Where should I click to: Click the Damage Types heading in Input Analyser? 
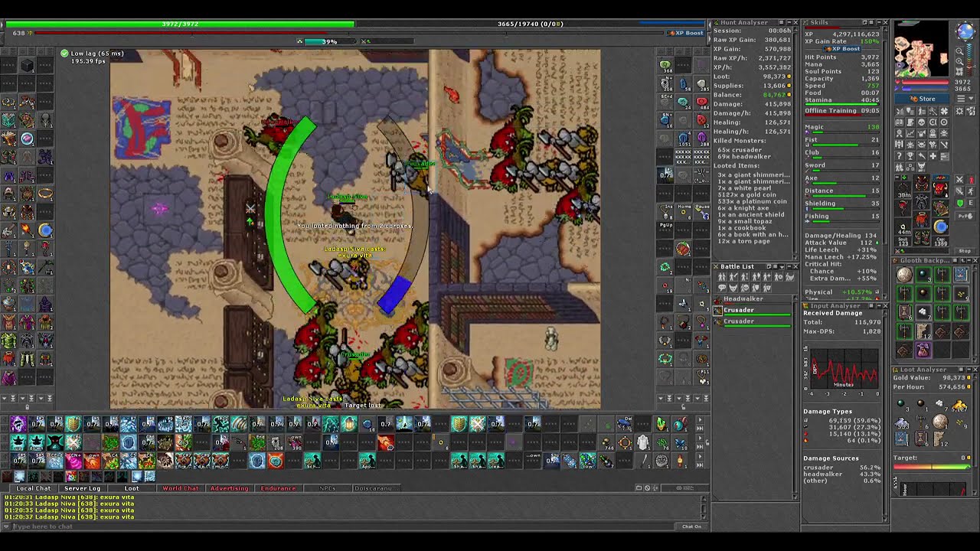(827, 412)
